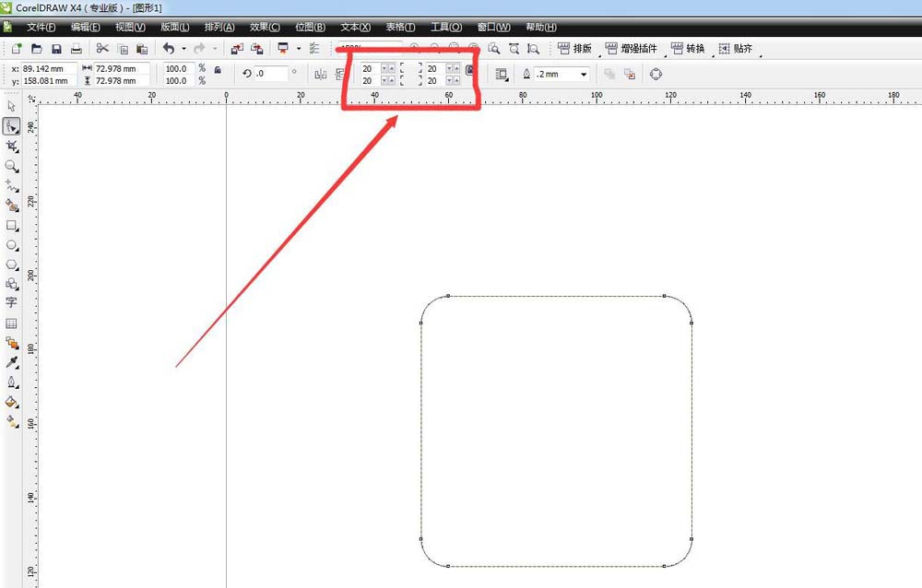Screen dimensions: 922x588
Task: Click the Copy icon
Action: (x=123, y=49)
